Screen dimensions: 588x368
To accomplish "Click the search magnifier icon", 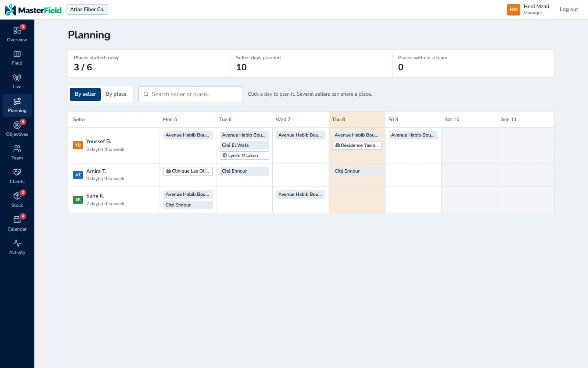I will [x=146, y=94].
